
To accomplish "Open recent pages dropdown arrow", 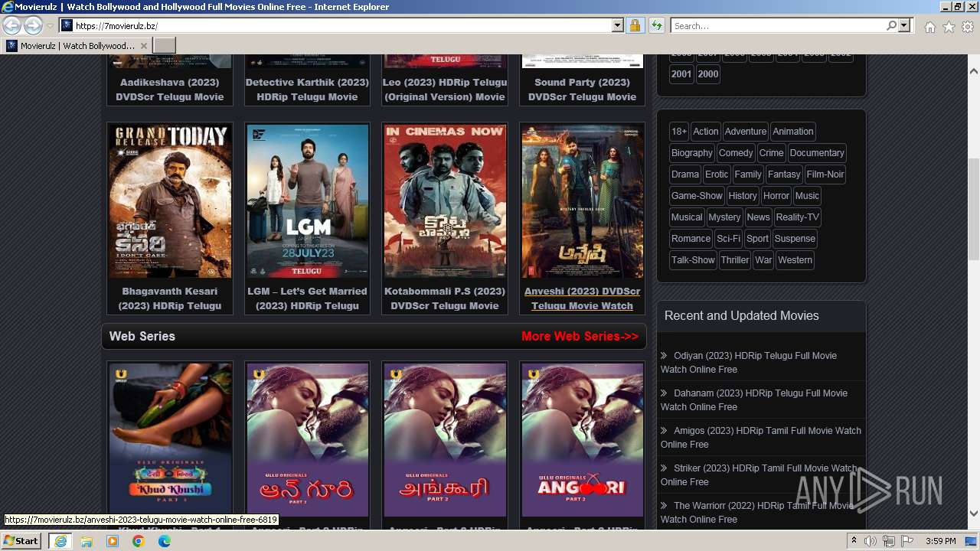I will point(50,26).
